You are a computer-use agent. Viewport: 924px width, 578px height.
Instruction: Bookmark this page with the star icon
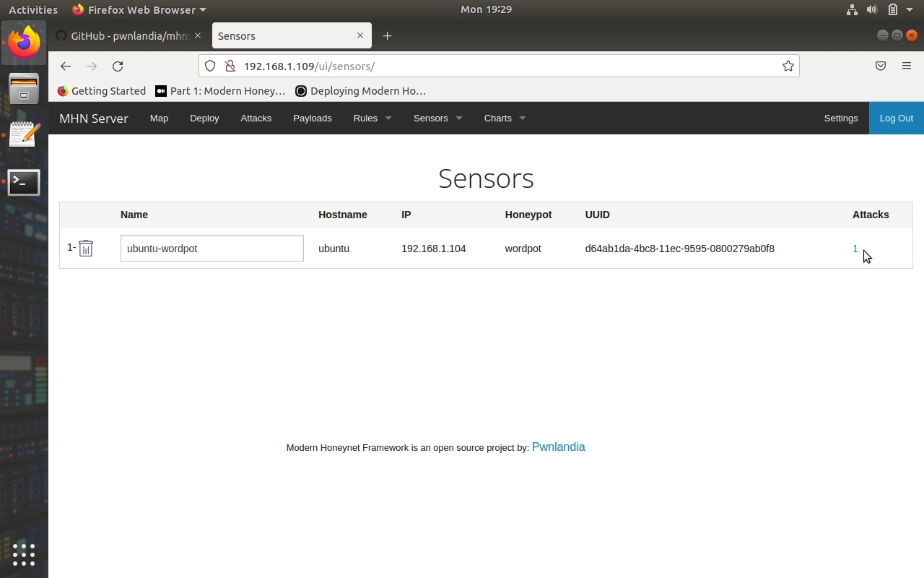click(788, 66)
